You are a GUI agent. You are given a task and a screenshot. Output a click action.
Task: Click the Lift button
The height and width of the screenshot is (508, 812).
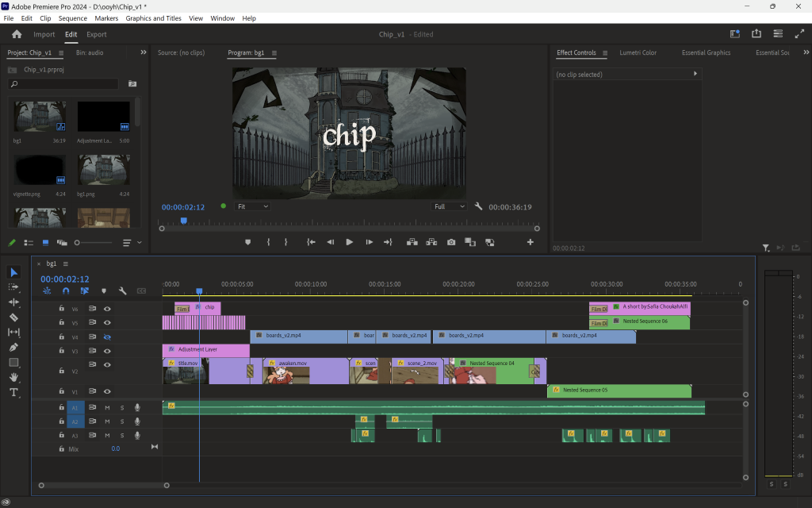tap(412, 242)
